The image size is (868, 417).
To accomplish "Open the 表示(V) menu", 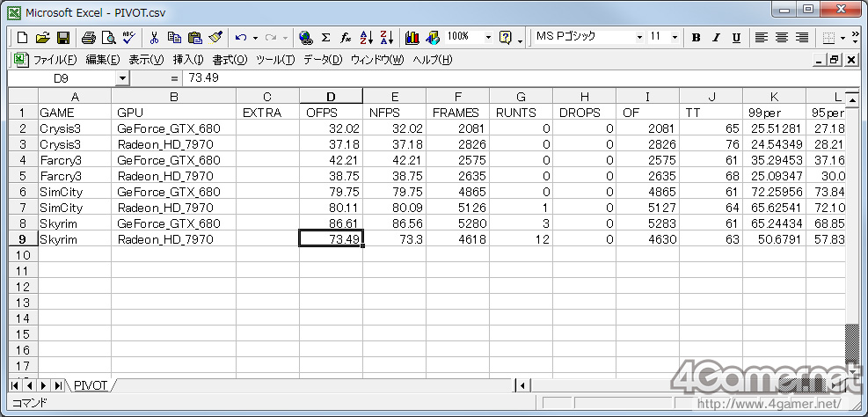I will point(146,60).
